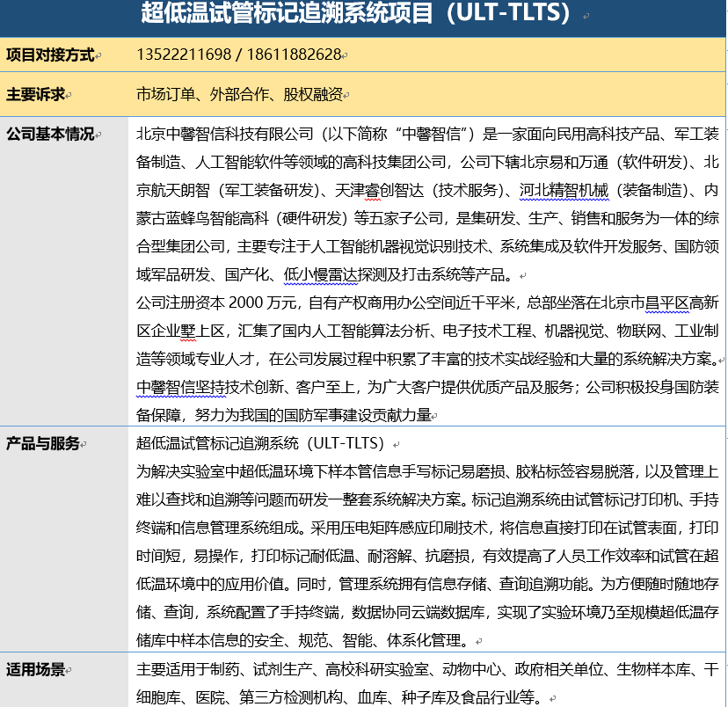
Task: Click the words "动物中心"
Action: pos(472,670)
